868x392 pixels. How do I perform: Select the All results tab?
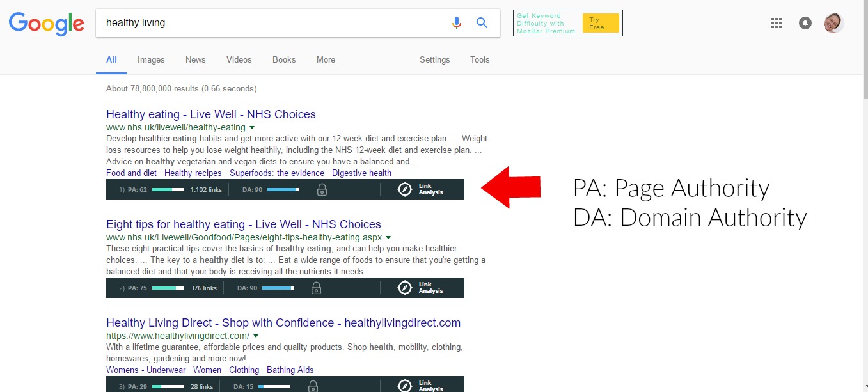click(x=111, y=60)
